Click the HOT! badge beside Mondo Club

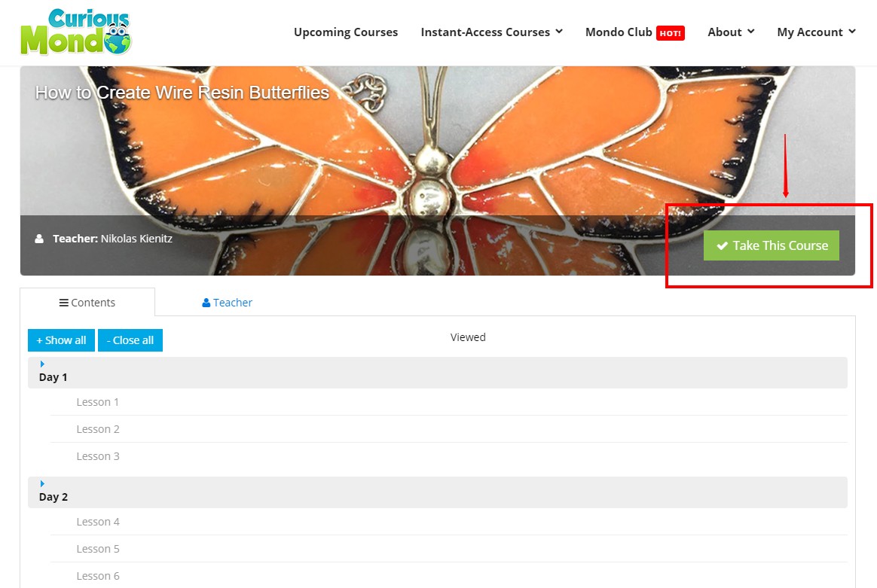tap(670, 33)
